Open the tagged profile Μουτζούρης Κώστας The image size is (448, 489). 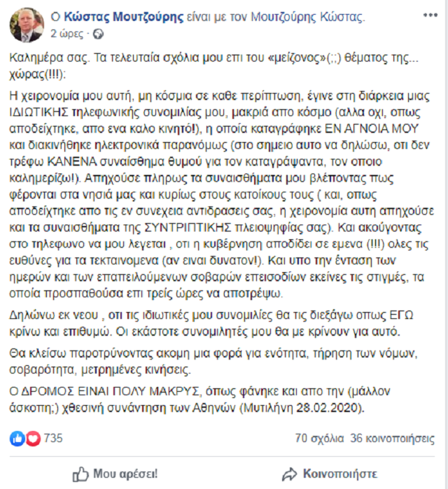click(x=307, y=17)
